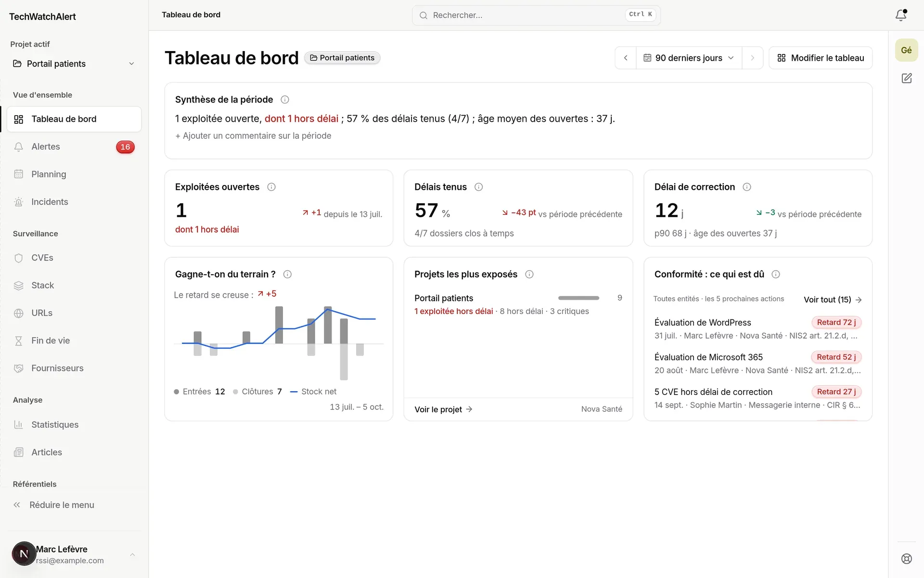
Task: Add a comment on the period
Action: tap(253, 136)
